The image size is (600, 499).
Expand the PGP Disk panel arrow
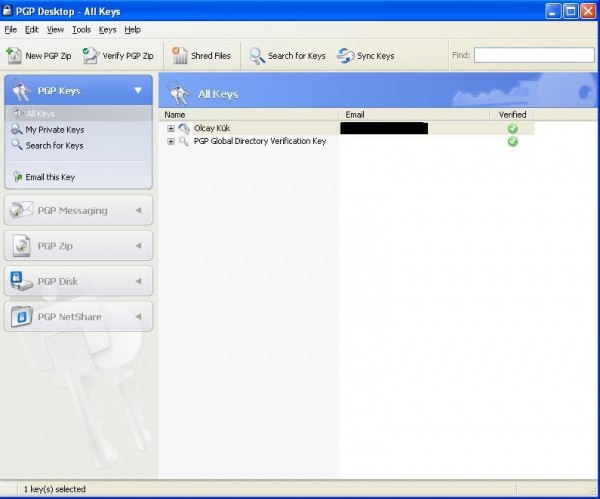[139, 281]
